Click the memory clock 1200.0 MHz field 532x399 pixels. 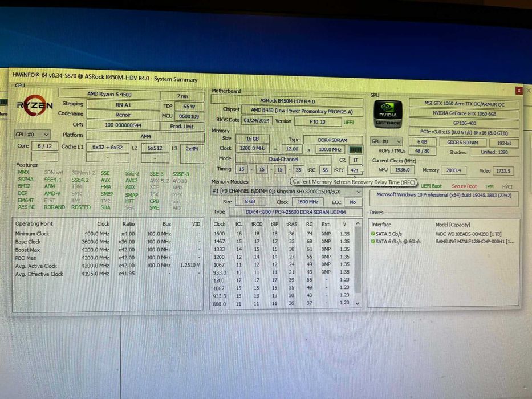[x=253, y=148]
